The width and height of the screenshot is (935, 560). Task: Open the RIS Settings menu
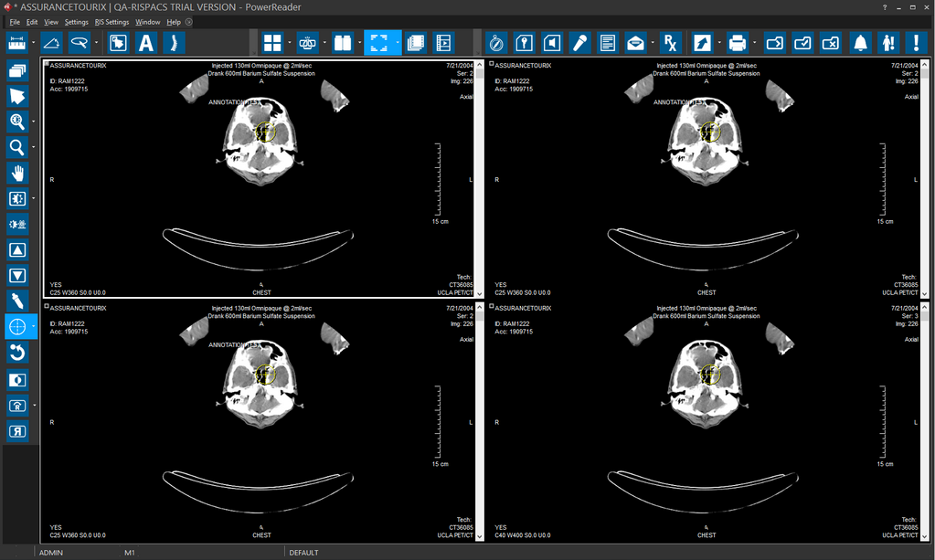click(112, 22)
